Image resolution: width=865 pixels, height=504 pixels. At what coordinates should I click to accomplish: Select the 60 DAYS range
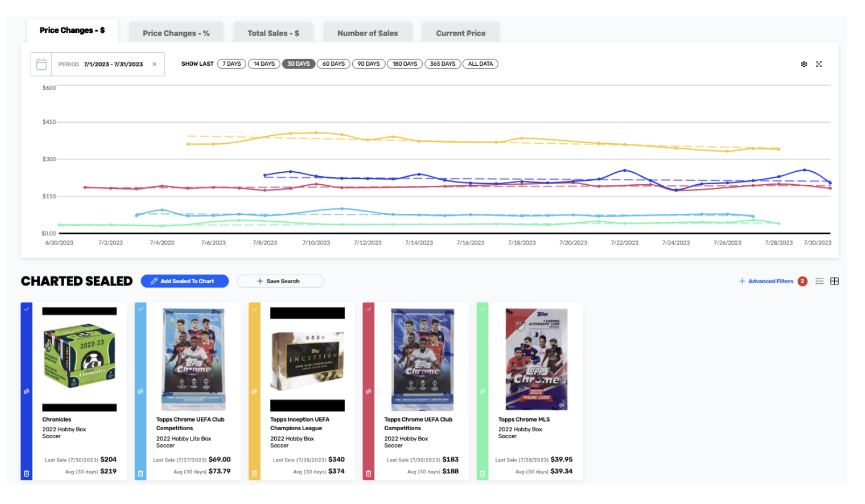pyautogui.click(x=333, y=64)
